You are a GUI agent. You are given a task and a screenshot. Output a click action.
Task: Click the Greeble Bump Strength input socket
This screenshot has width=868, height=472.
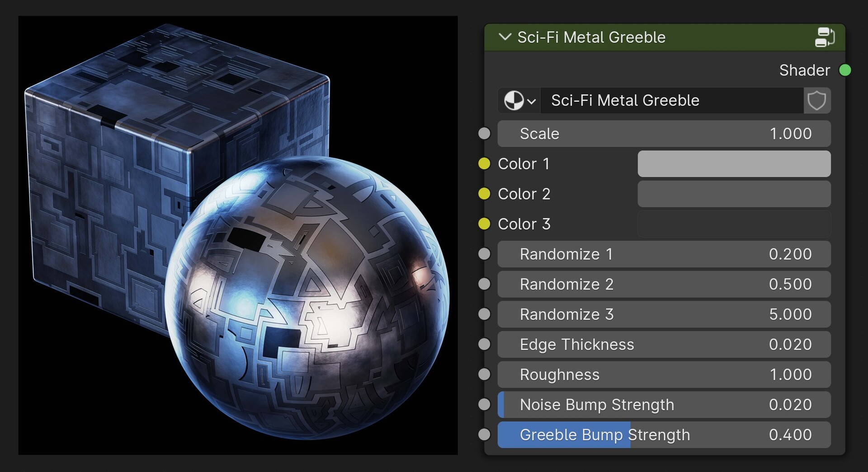(x=484, y=435)
